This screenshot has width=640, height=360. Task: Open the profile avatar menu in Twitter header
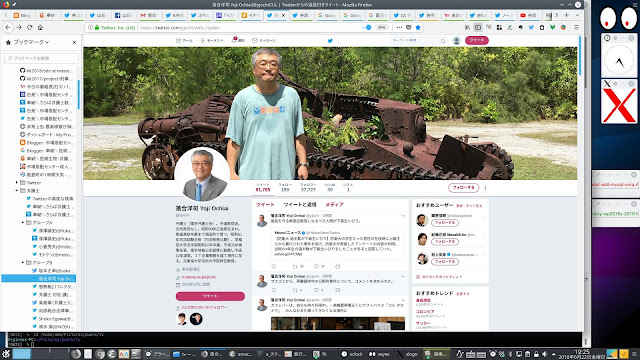pos(457,40)
